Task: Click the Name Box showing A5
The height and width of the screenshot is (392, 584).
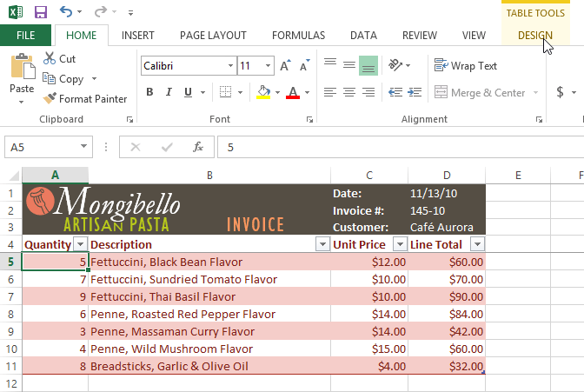Action: [41, 147]
